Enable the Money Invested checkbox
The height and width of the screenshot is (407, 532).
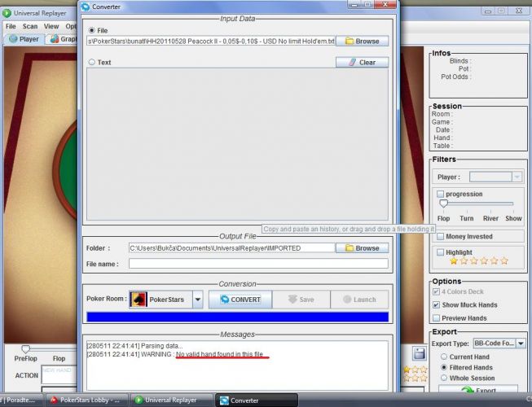click(440, 236)
